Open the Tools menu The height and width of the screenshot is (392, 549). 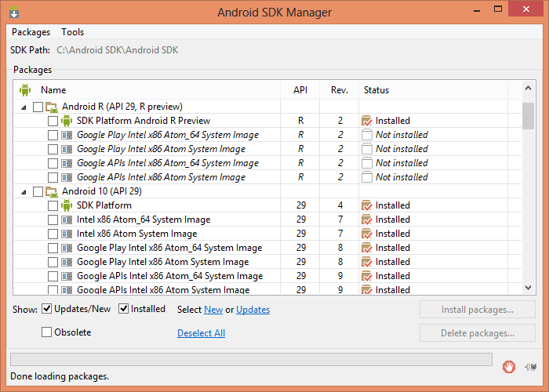click(x=72, y=32)
